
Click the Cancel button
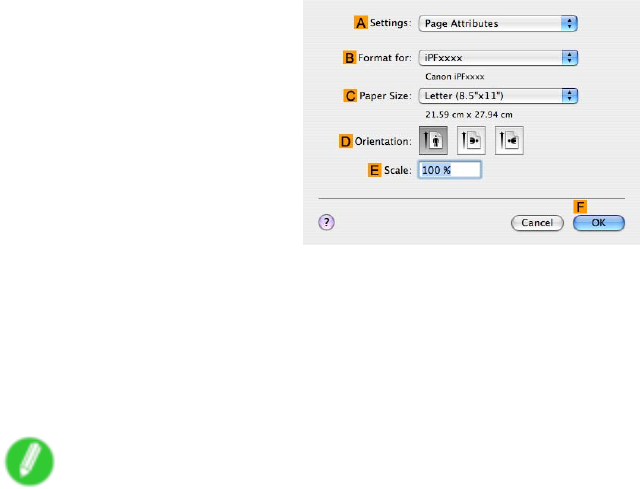[x=537, y=223]
